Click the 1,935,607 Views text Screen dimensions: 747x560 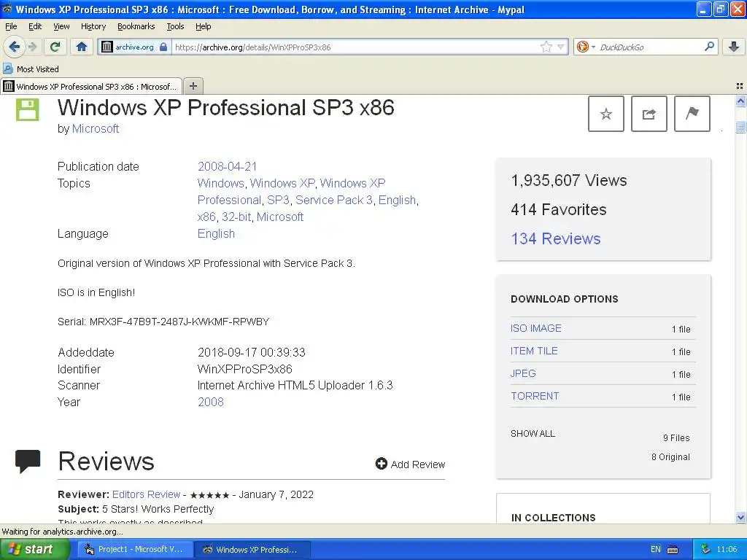569,181
